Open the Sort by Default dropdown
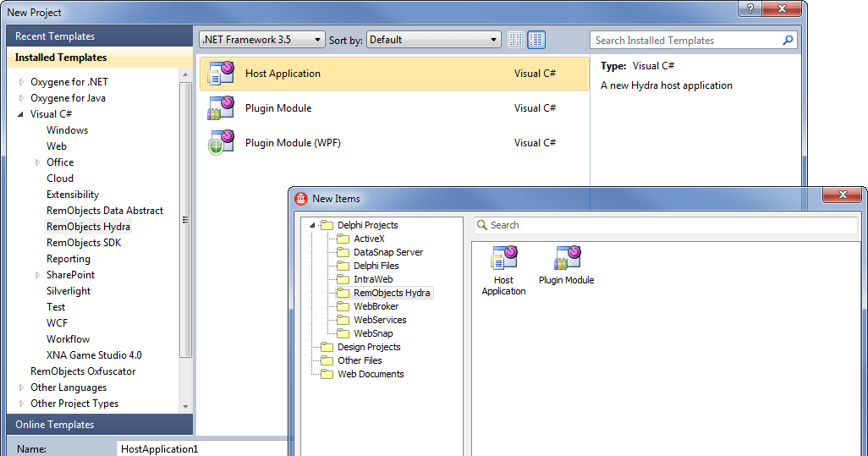The height and width of the screenshot is (456, 868). [x=433, y=40]
